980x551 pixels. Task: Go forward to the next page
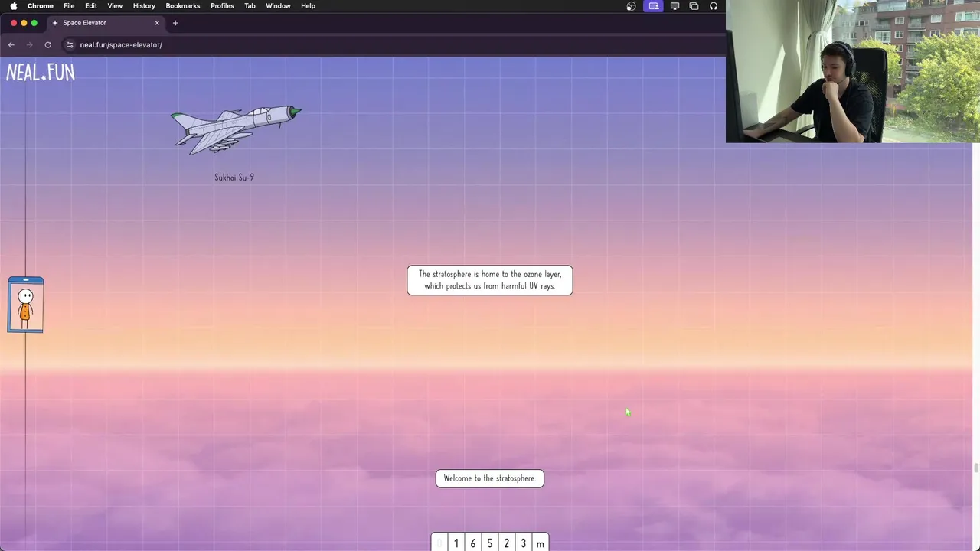coord(30,44)
